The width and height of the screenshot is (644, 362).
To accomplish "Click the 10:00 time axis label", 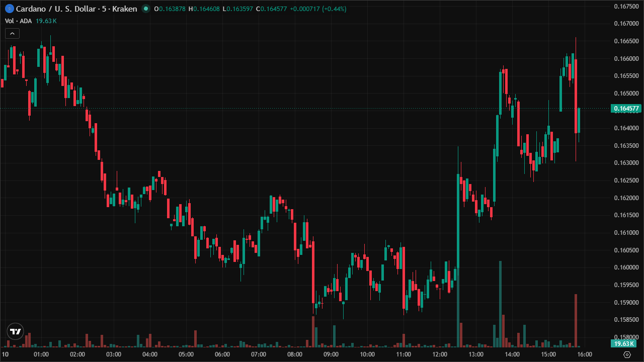I will 367,354.
